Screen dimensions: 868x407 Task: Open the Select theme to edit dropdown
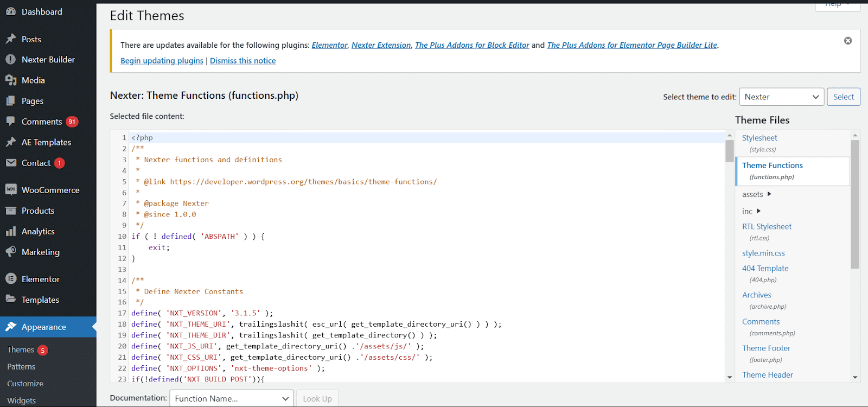tap(782, 97)
